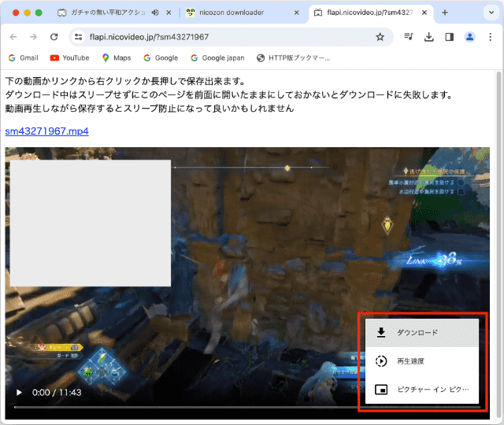Close the window with red button

tap(16, 13)
